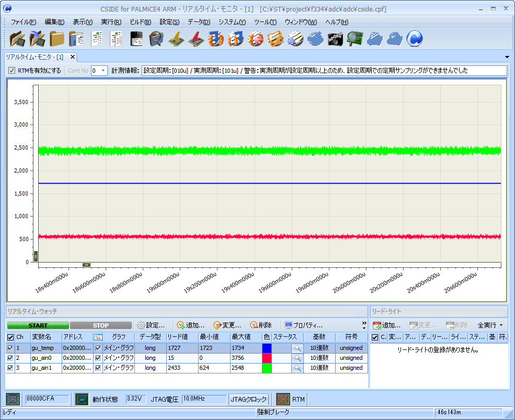Viewport: 515px width, 420px height.
Task: Click the blue circular reset arrow icon
Action: (415, 39)
